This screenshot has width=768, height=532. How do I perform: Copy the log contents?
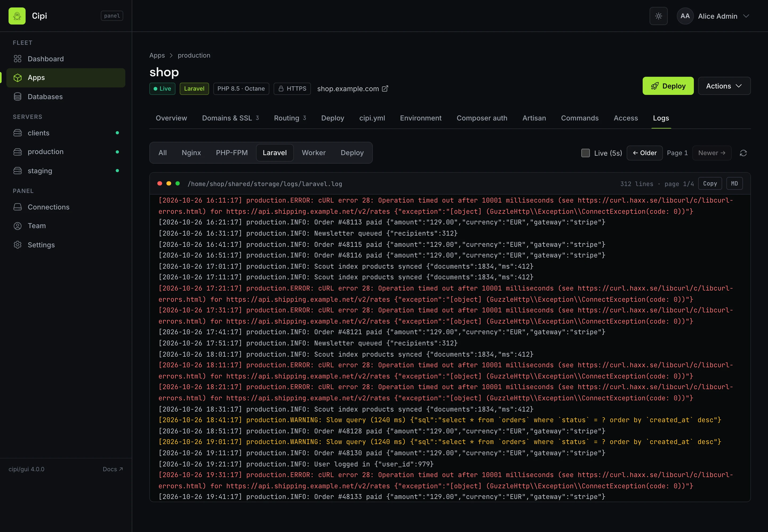click(x=710, y=184)
